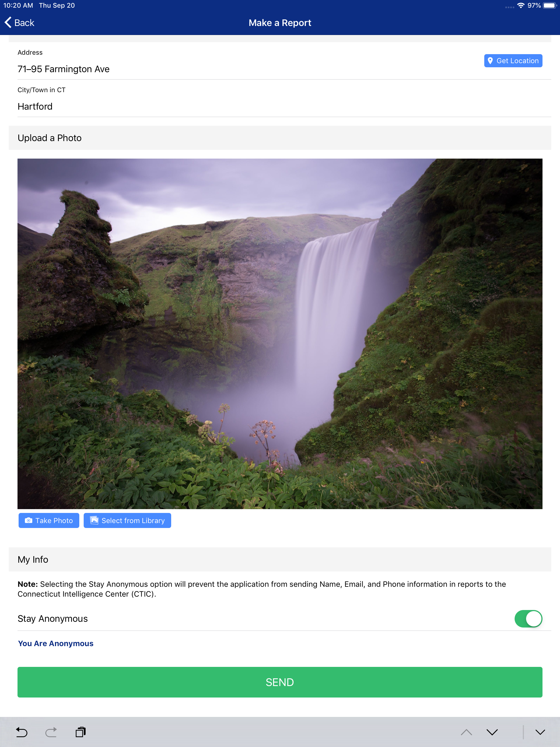Tap the Wi-Fi icon in status bar
Screen dimensions: 560x747
(521, 5)
